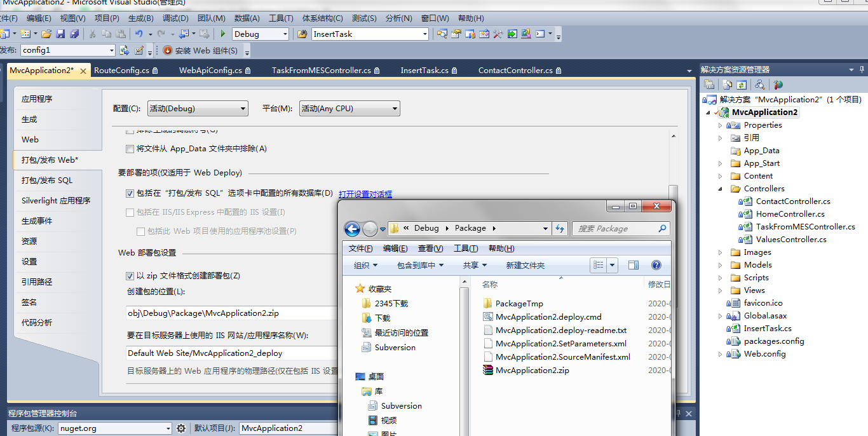
Task: Click the edit publish settings icon
Action: coord(139,50)
